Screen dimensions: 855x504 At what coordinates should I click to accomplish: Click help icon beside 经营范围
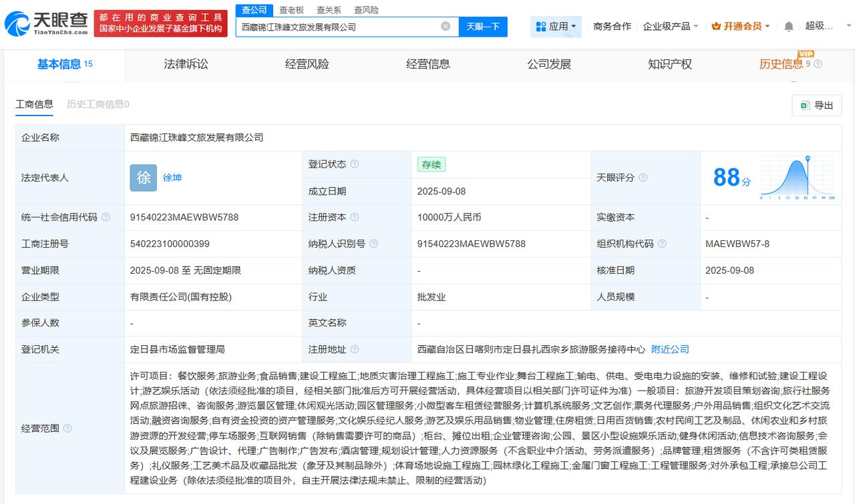(x=67, y=429)
